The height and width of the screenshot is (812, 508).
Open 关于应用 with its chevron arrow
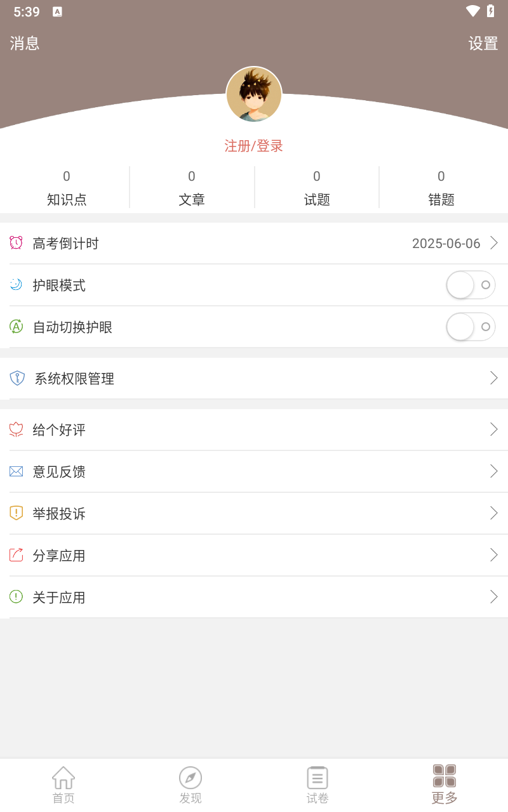click(493, 597)
